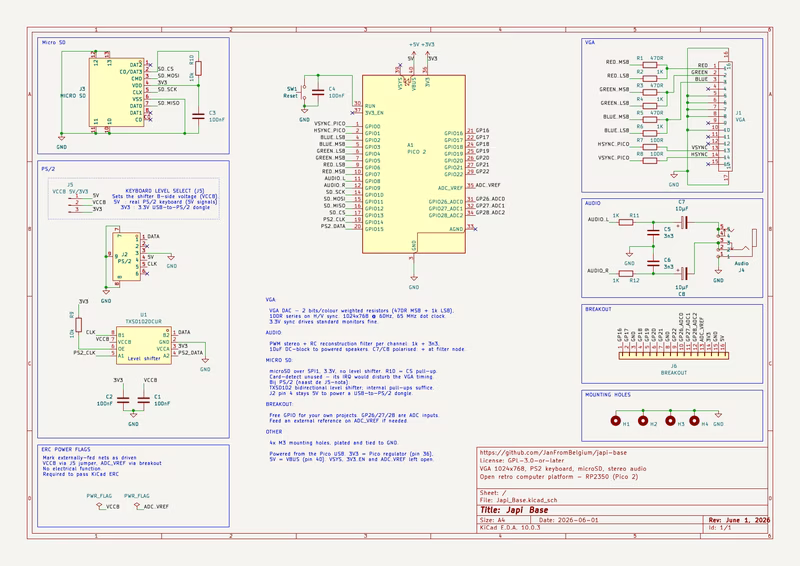The width and height of the screenshot is (800, 566).
Task: Select the AUDIO_L label in the AUDIO block
Action: tap(598, 219)
